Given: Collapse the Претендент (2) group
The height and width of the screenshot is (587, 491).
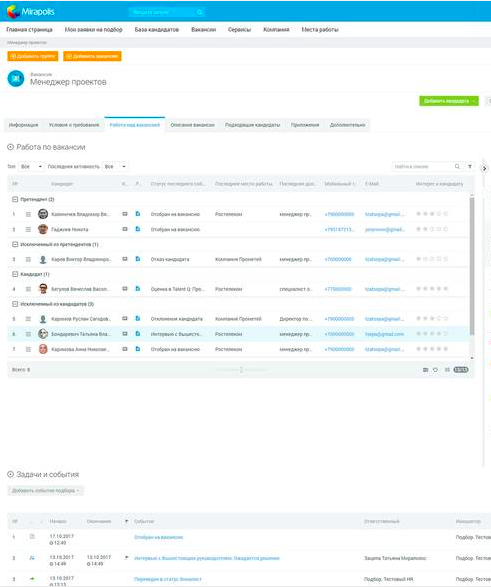Looking at the screenshot, I should click(15, 200).
